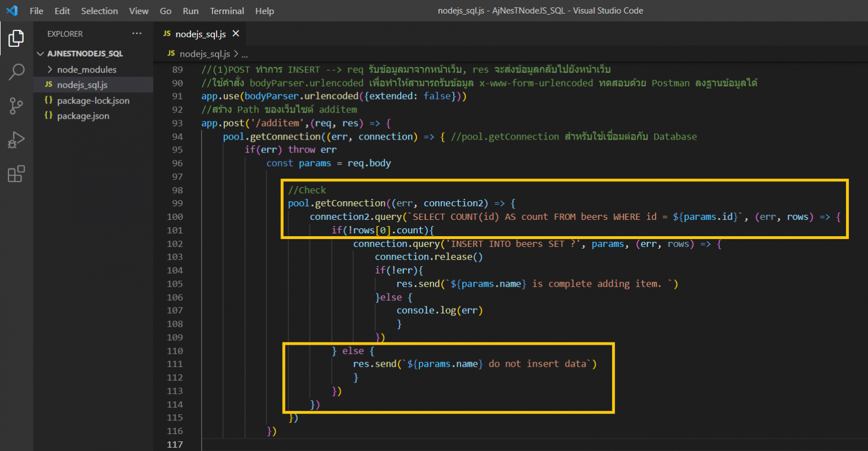Open package-lock.json in the explorer

click(x=93, y=101)
